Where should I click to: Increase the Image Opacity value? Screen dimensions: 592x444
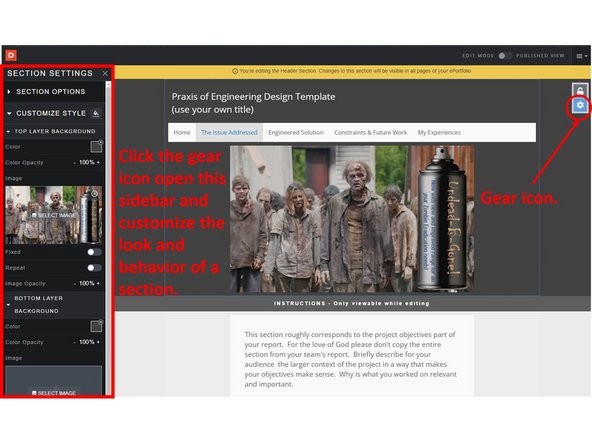[99, 283]
